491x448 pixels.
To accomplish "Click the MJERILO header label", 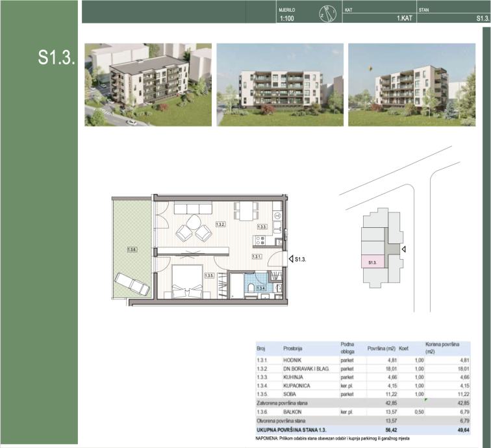I will pyautogui.click(x=287, y=10).
